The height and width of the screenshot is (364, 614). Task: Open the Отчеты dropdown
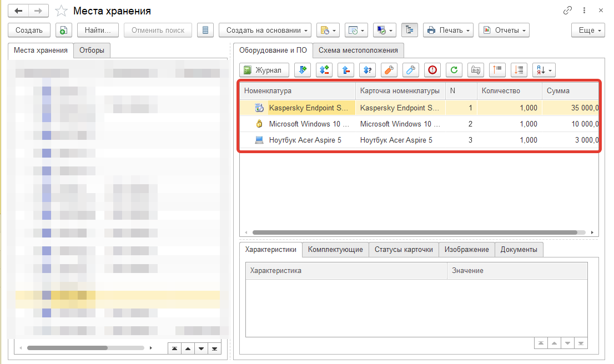pos(504,30)
